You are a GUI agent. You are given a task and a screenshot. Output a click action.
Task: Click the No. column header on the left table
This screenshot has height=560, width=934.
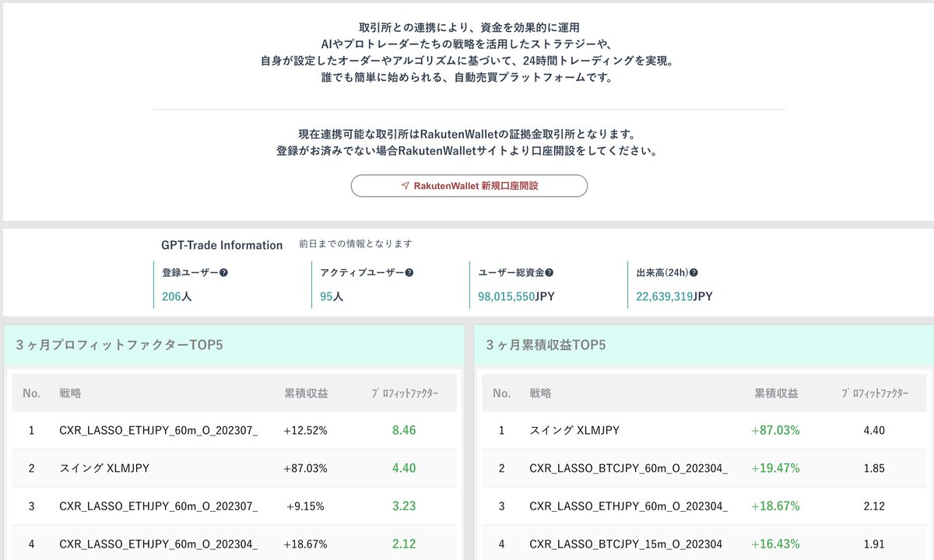coord(31,393)
